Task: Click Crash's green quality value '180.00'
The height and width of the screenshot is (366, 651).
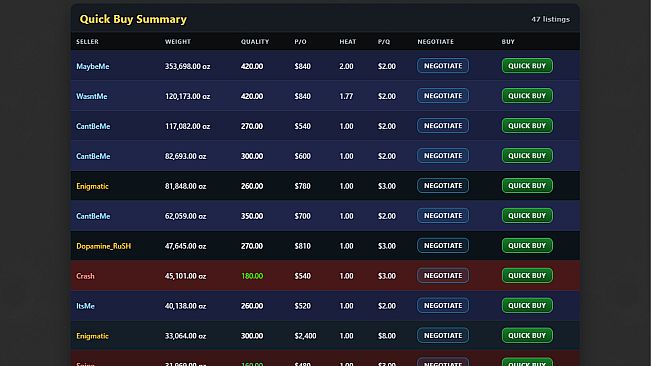Action: click(x=252, y=276)
